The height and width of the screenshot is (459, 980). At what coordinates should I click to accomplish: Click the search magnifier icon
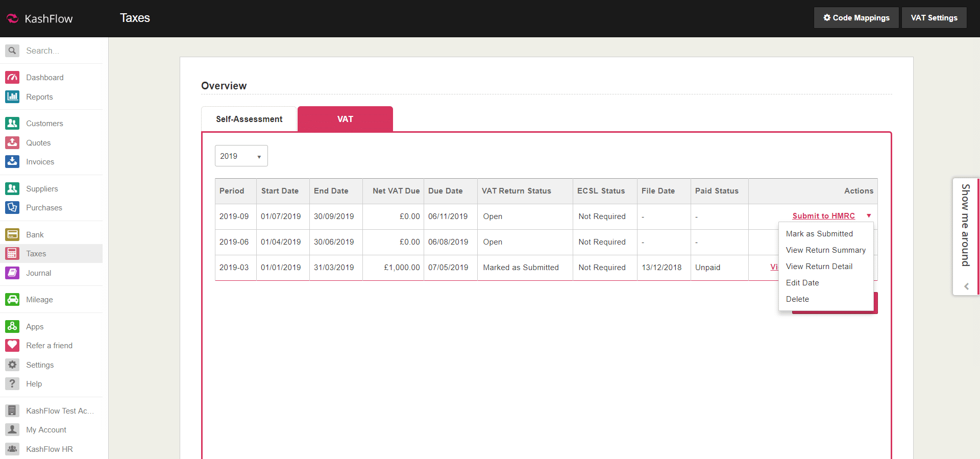coord(12,51)
